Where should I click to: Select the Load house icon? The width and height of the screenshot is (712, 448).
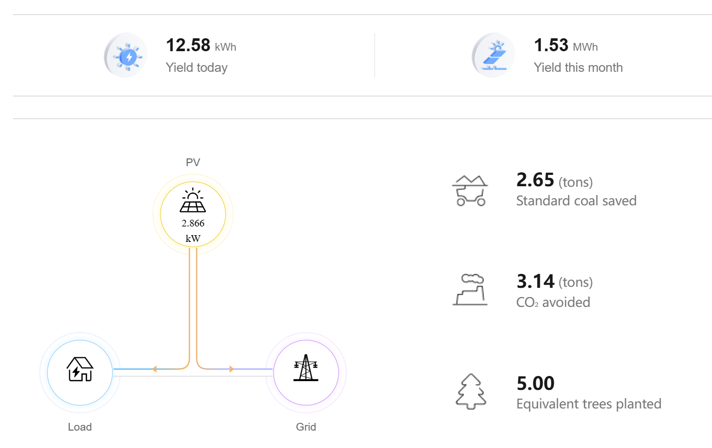(80, 369)
